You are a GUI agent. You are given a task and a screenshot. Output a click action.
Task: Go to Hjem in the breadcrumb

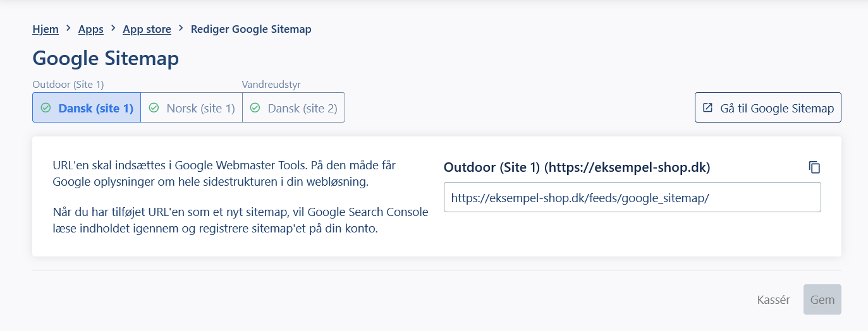tap(46, 29)
